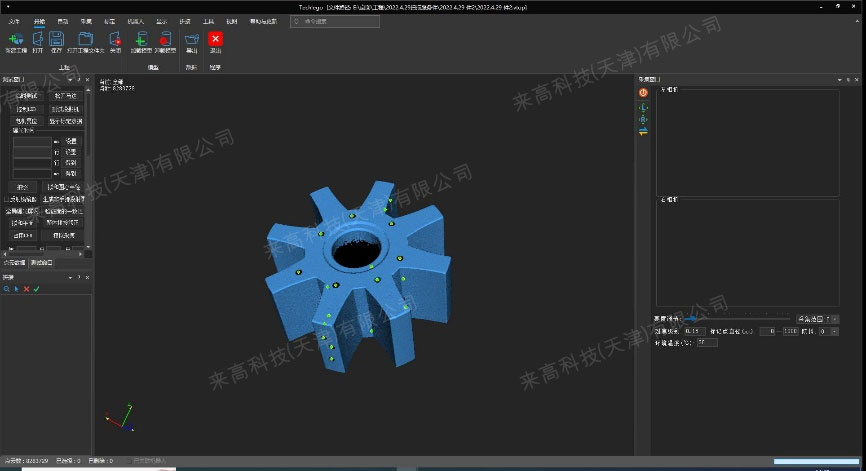Click the Save floppy disk icon
Viewport: 866px width, 471px height.
(56, 40)
